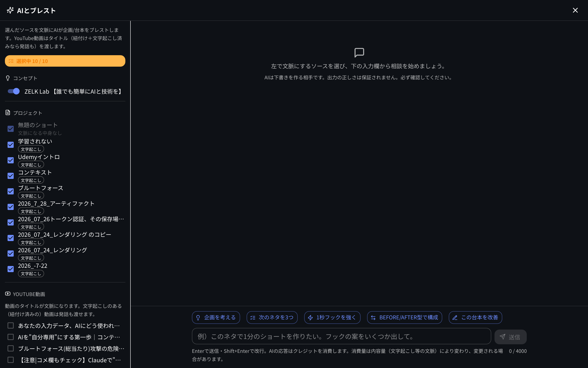Close the AIとブレスト dialog
The height and width of the screenshot is (368, 588).
[x=575, y=10]
